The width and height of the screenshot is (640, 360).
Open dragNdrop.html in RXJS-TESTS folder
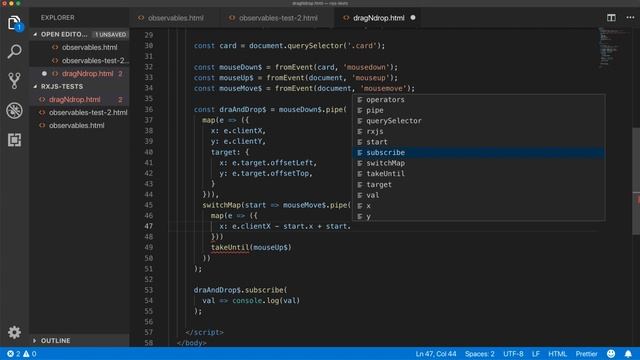(x=80, y=100)
